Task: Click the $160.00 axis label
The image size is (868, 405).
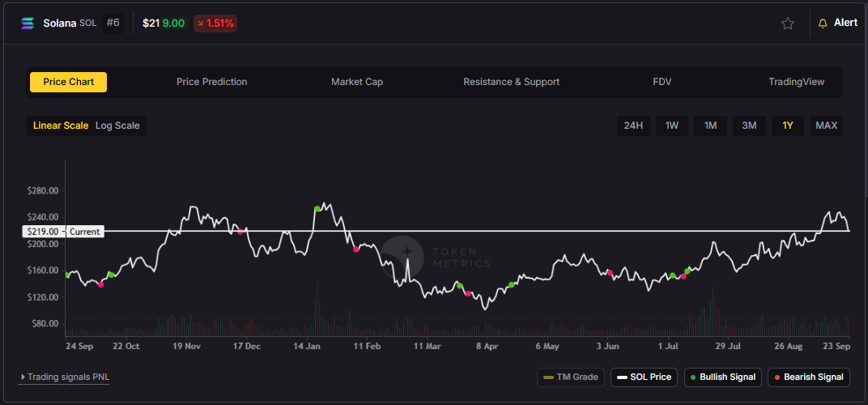Action: tap(43, 271)
